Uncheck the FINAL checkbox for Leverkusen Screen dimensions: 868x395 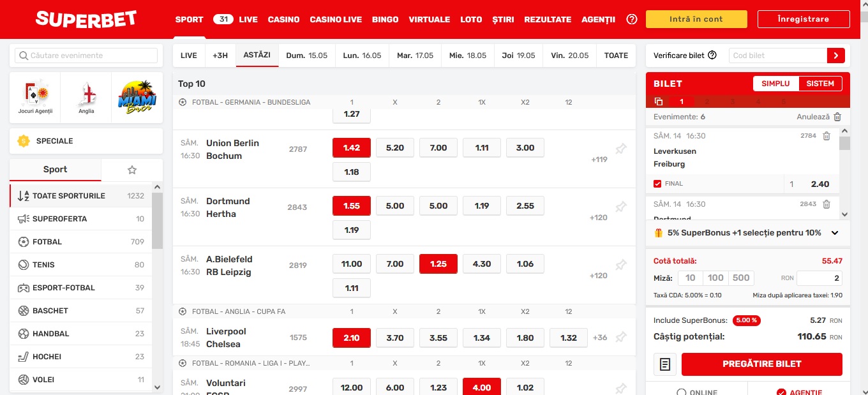[x=658, y=184]
